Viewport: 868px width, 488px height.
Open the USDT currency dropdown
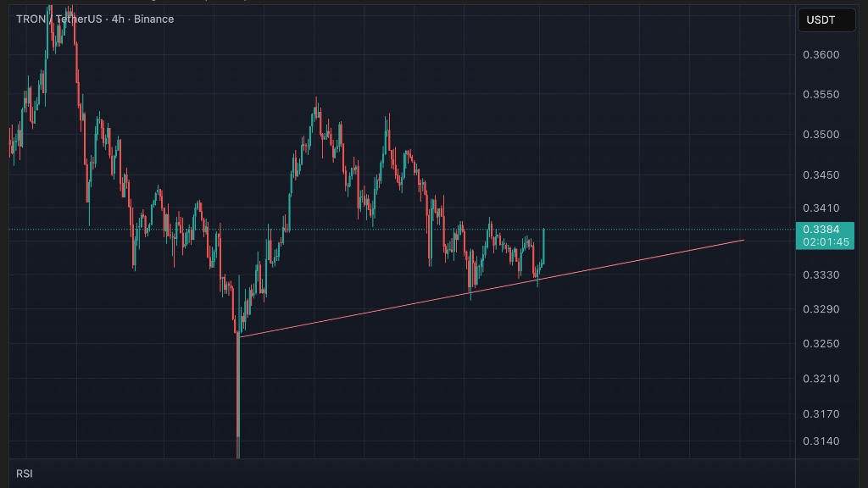click(826, 19)
